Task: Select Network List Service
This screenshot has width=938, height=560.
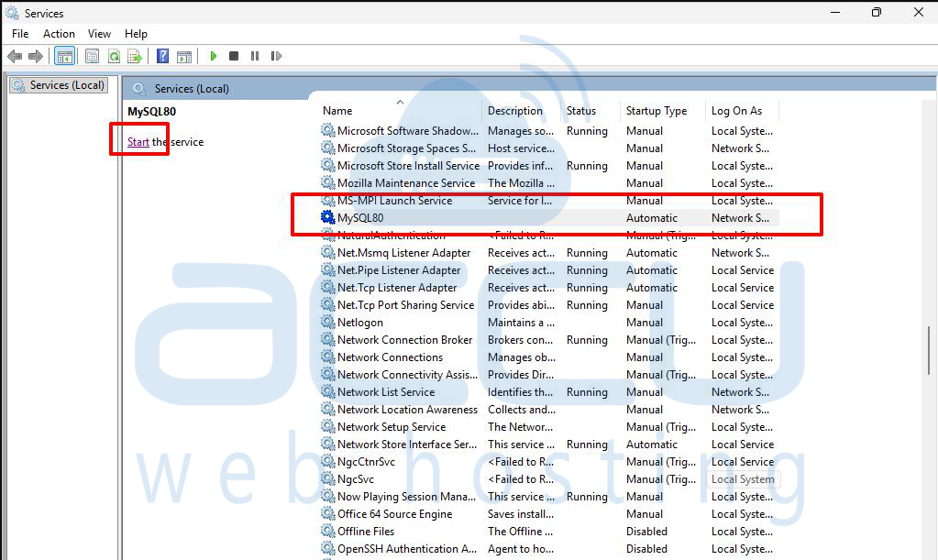Action: 386,392
